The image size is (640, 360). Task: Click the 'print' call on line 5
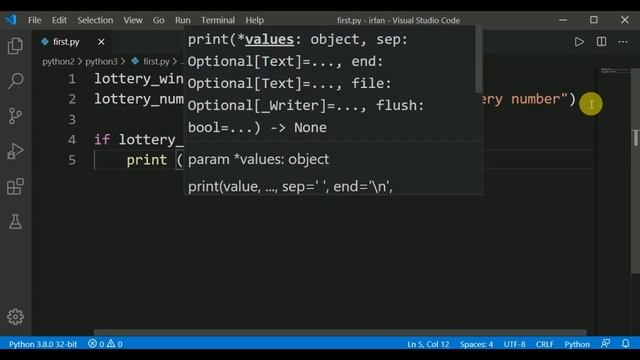click(x=147, y=160)
